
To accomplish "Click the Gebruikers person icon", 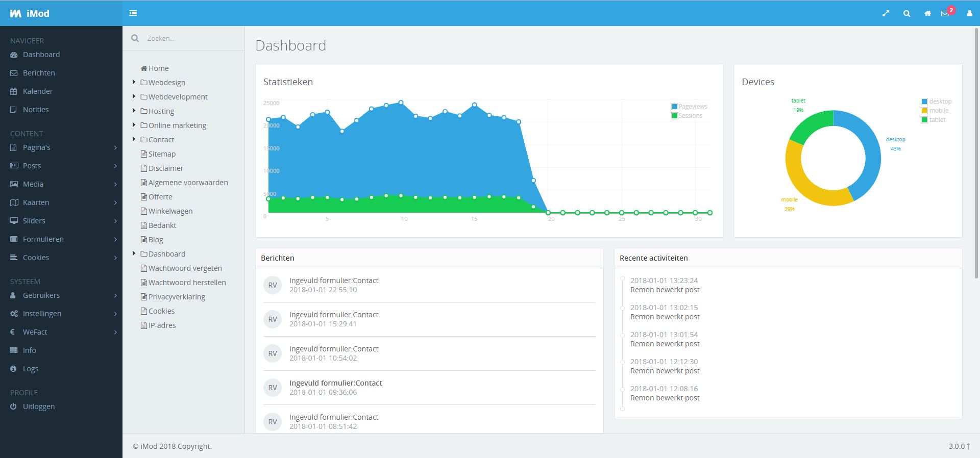I will [x=13, y=295].
